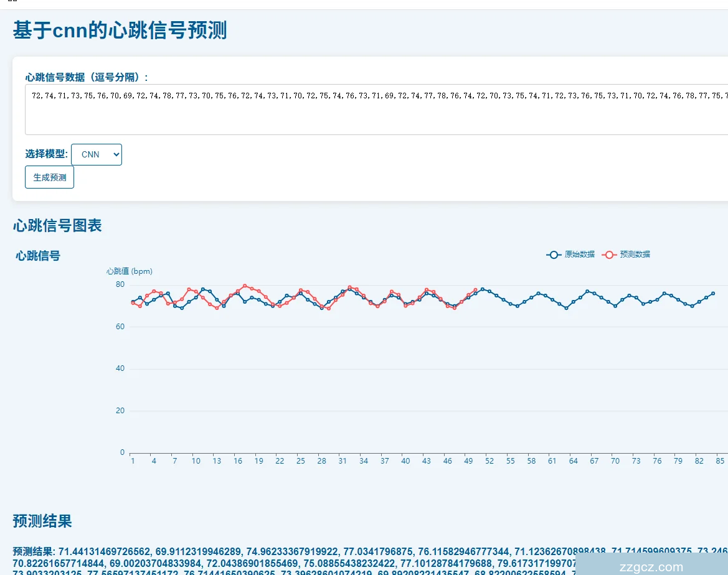Image resolution: width=728 pixels, height=575 pixels.
Task: Click the blue 原始数据 legend marker icon
Action: click(x=553, y=255)
